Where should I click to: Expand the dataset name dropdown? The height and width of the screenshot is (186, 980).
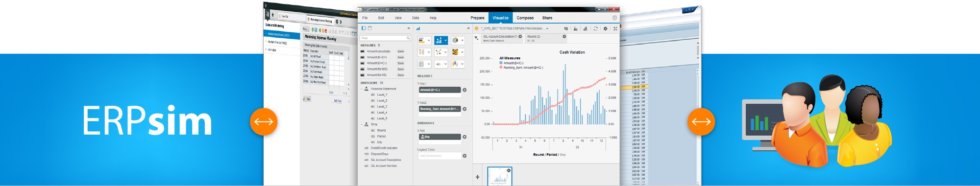(x=547, y=28)
